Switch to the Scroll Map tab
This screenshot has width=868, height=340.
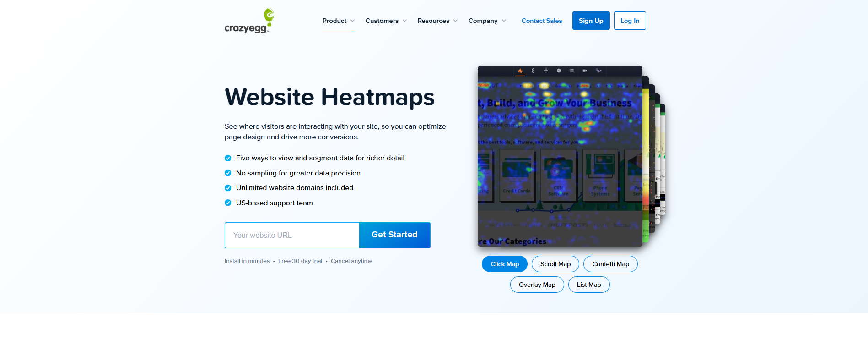click(x=555, y=264)
